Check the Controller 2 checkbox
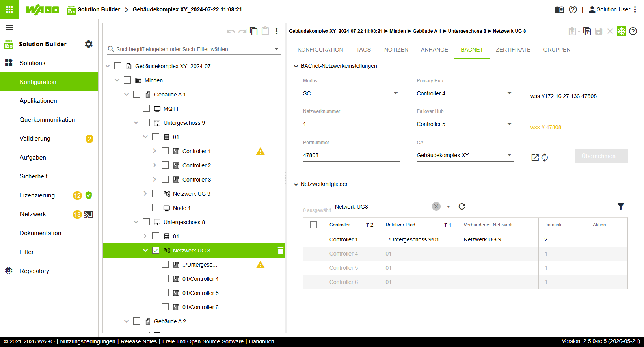This screenshot has height=347, width=644. pyautogui.click(x=165, y=165)
